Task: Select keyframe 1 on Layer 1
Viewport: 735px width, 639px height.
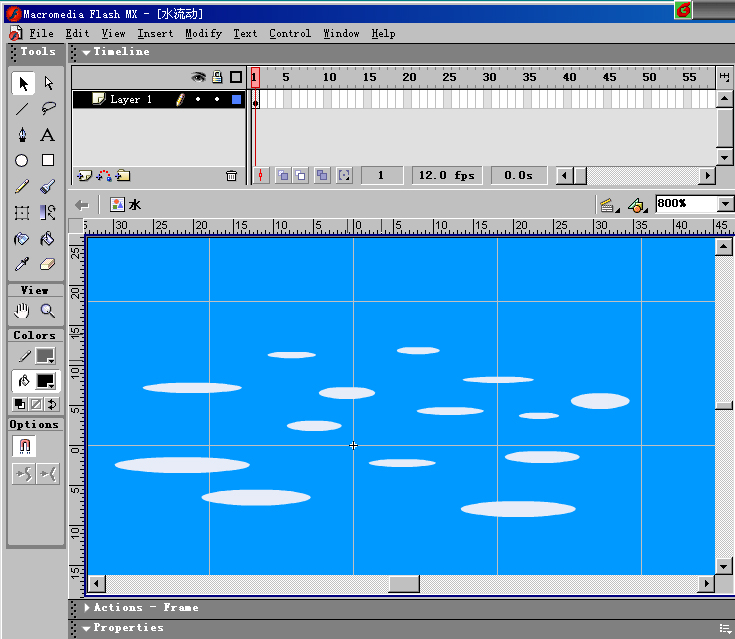Action: pos(255,100)
